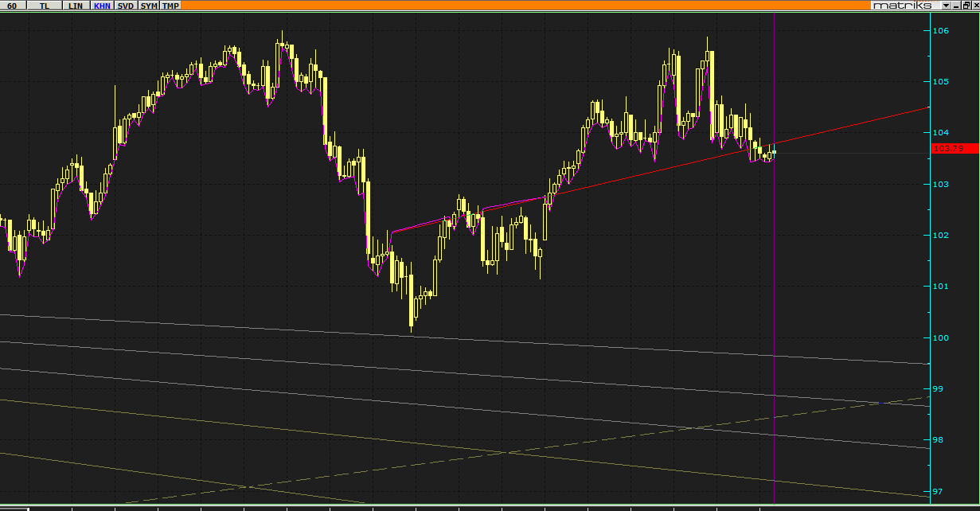Click the matriks logo
The image size is (980, 511).
click(x=903, y=6)
